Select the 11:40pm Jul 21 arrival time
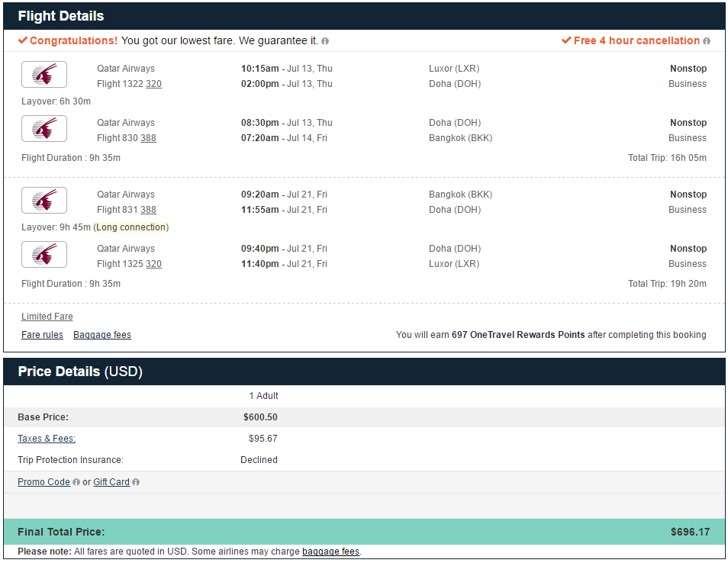Image resolution: width=728 pixels, height=563 pixels. coord(284,264)
